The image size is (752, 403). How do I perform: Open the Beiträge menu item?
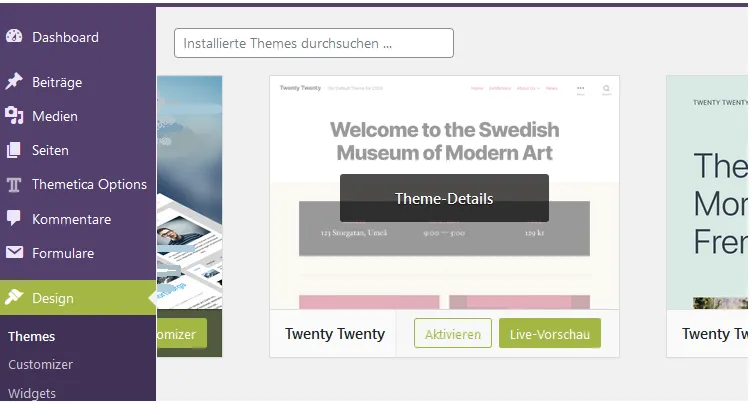(x=78, y=82)
